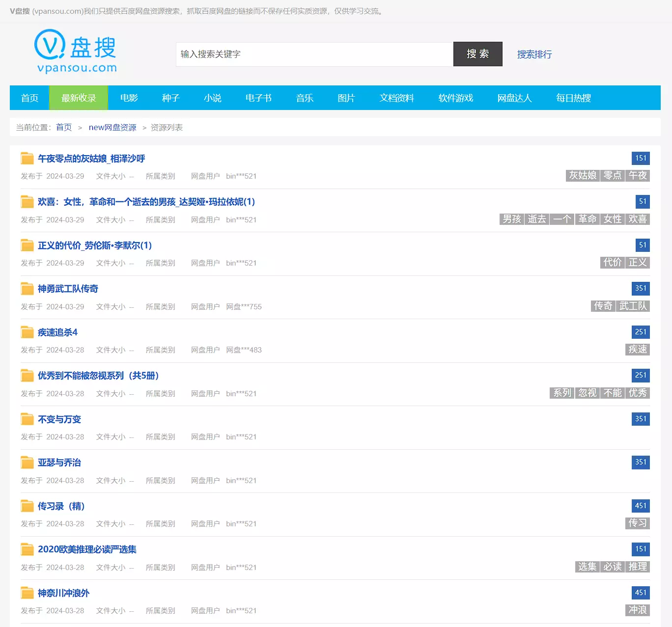Open the 电影 navigation tab

pos(129,98)
